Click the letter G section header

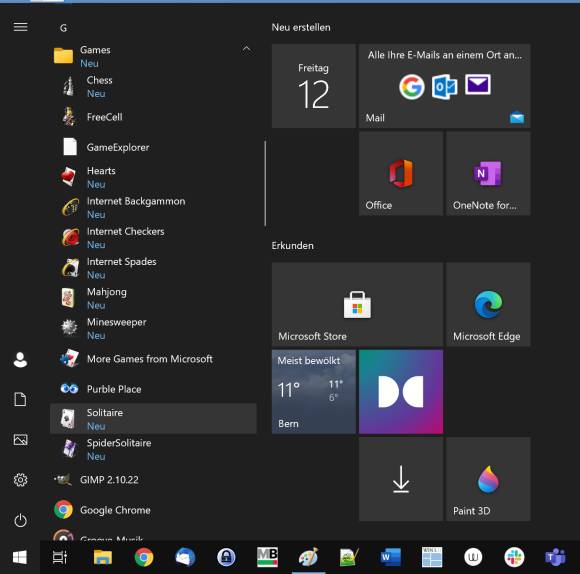(63, 28)
